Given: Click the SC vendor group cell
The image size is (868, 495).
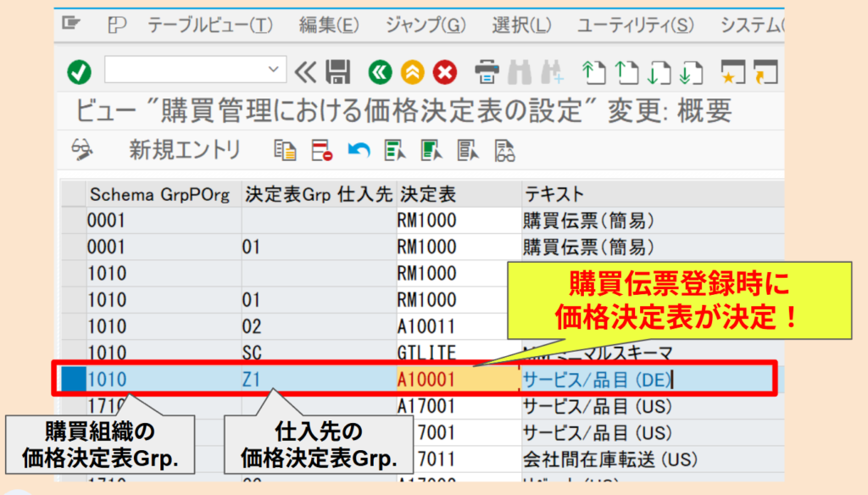Looking at the screenshot, I should 319,353.
